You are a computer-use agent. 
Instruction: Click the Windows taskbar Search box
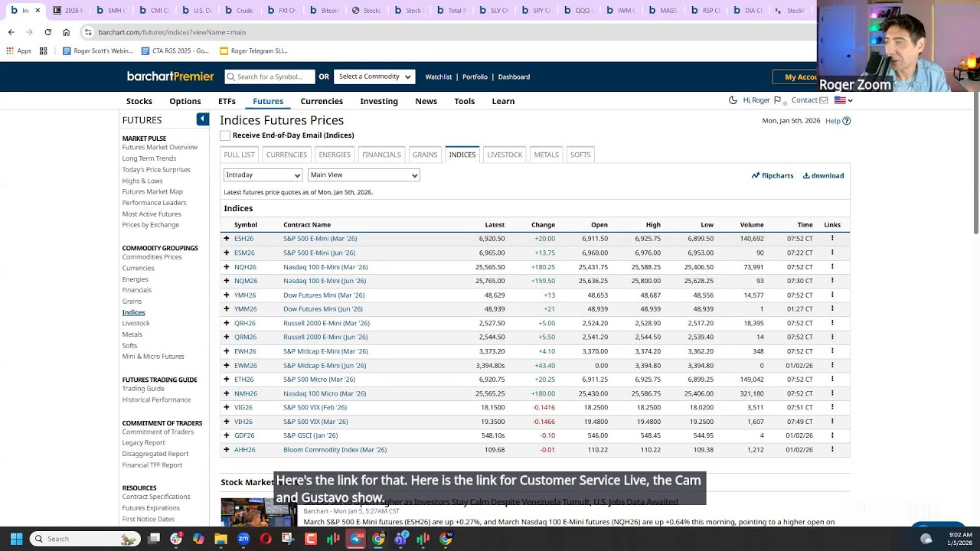click(x=85, y=539)
